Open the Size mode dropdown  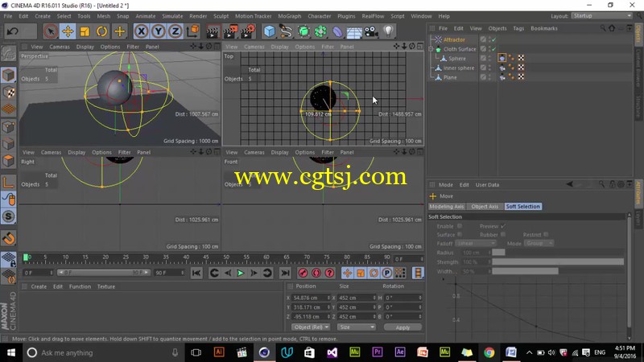[x=356, y=327]
